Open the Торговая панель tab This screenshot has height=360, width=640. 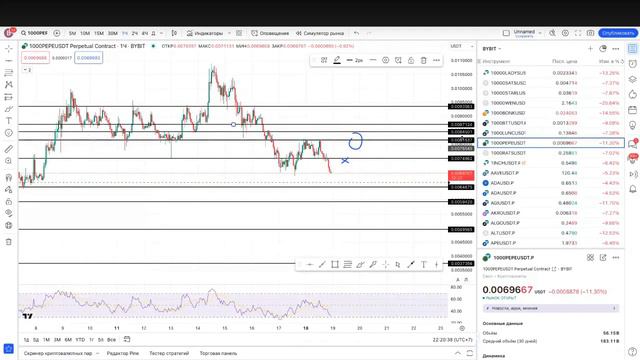(x=218, y=353)
